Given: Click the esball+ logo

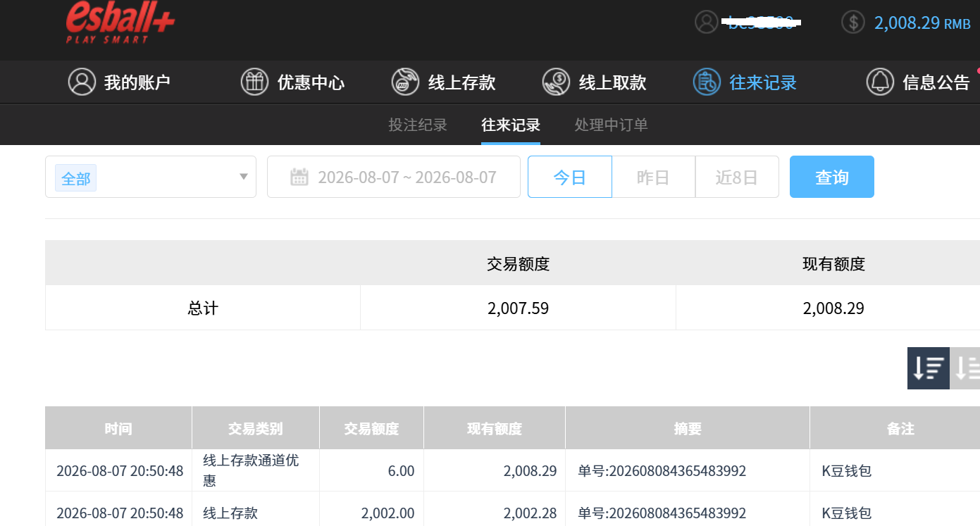Looking at the screenshot, I should click(120, 23).
